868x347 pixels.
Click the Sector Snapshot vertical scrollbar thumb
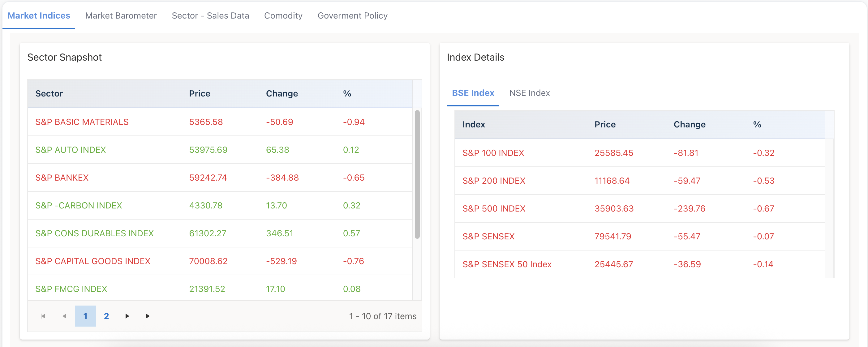pyautogui.click(x=417, y=174)
